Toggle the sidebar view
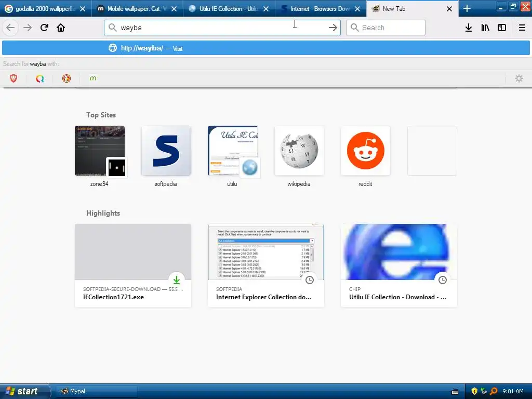Screen dimensions: 532x399 click(x=502, y=28)
